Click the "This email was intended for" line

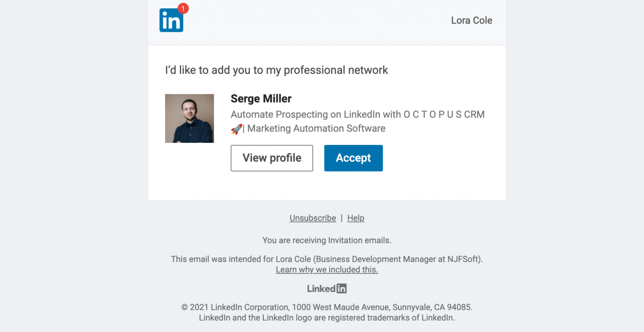[327, 259]
